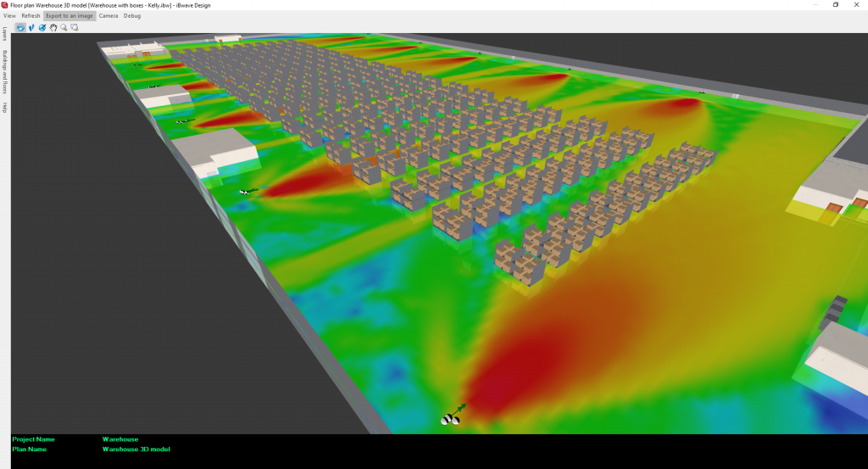Close the iBwave Design window

pos(856,4)
